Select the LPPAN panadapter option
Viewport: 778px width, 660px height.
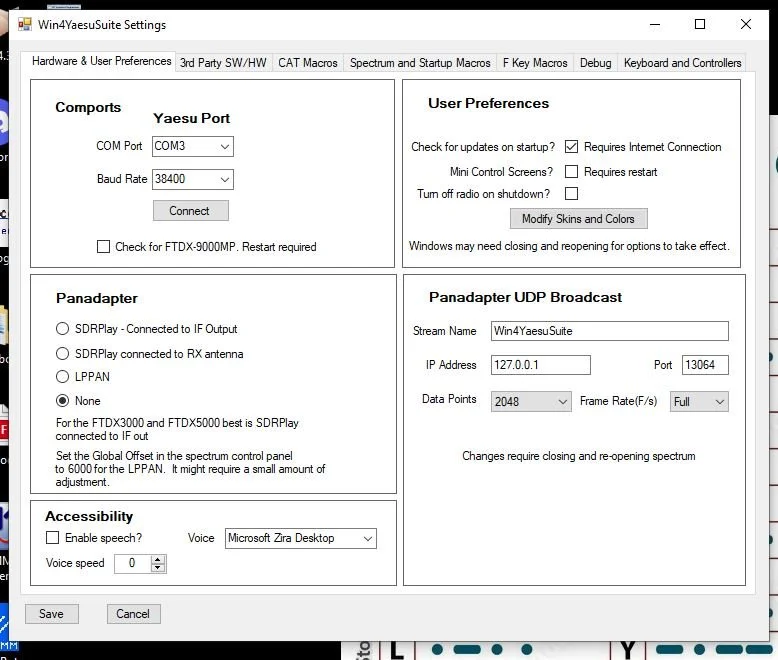click(63, 377)
